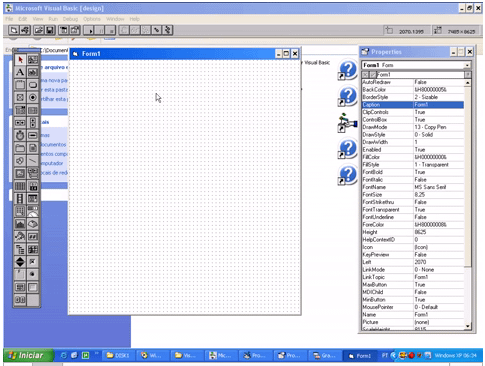Select the BorderStyle property row

tap(413, 97)
